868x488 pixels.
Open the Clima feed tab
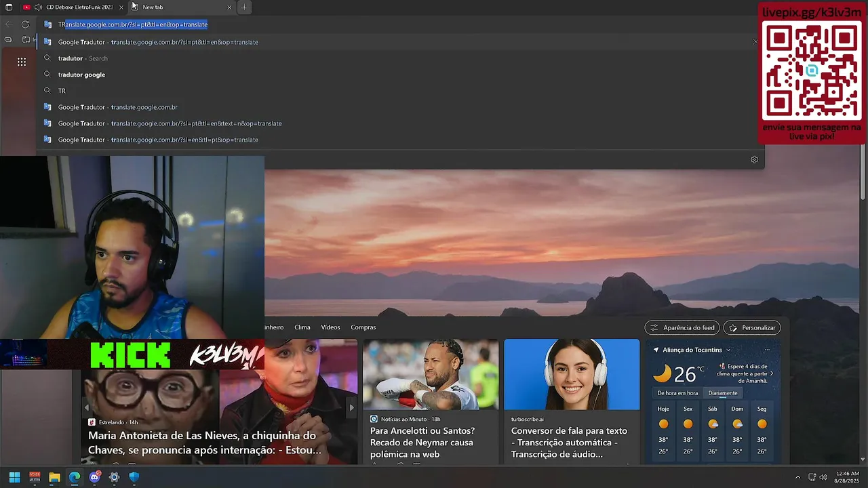302,327
